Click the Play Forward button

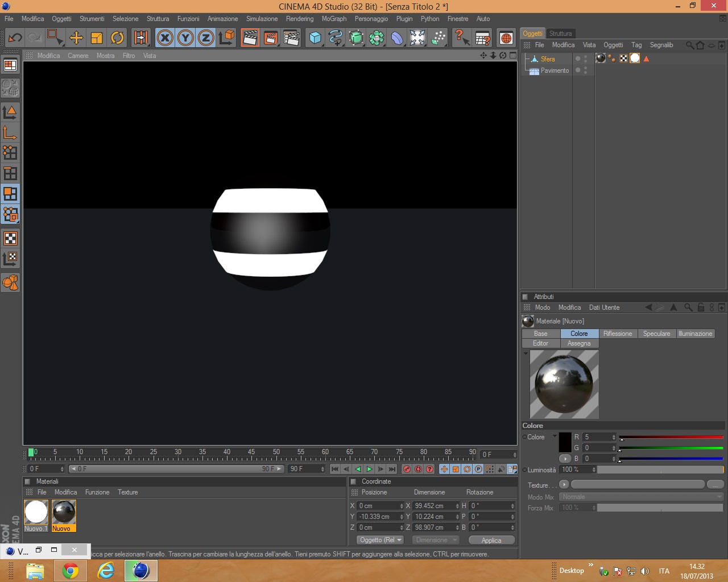point(369,469)
